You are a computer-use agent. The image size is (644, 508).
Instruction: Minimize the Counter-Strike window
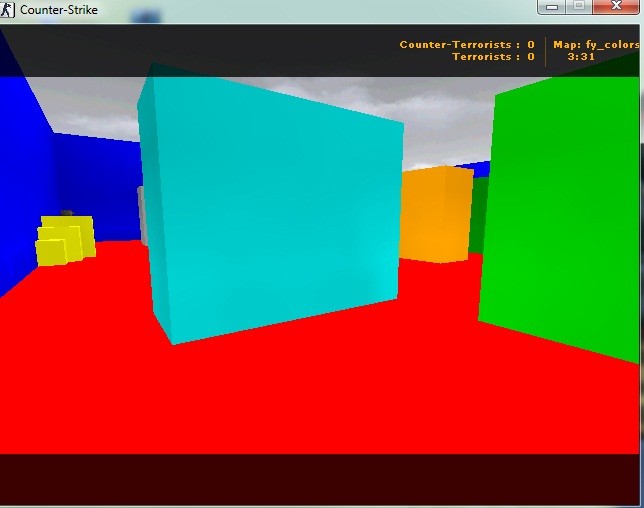click(x=552, y=7)
